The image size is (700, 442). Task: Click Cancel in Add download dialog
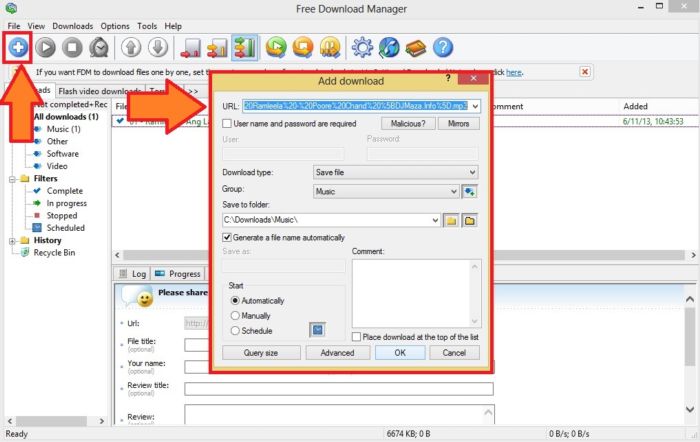pyautogui.click(x=454, y=353)
